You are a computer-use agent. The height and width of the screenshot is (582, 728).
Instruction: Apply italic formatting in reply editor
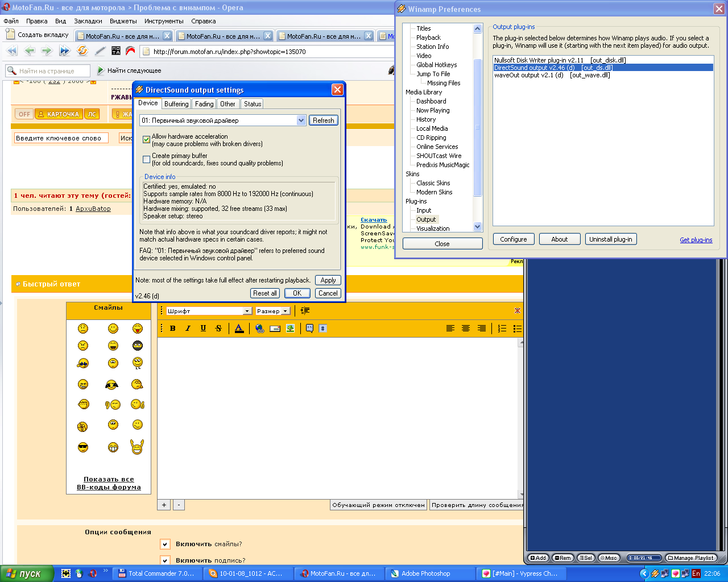188,328
